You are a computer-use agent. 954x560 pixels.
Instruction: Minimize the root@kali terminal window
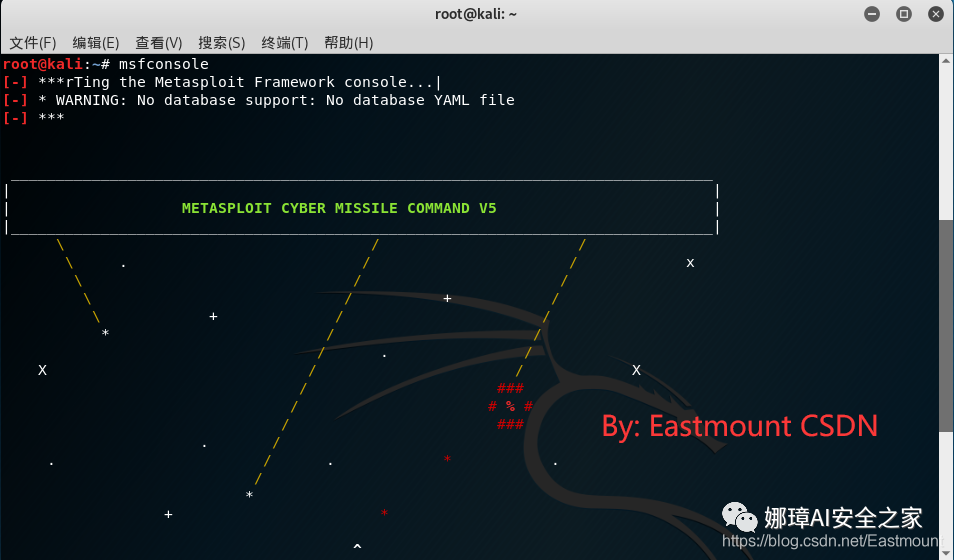(872, 14)
